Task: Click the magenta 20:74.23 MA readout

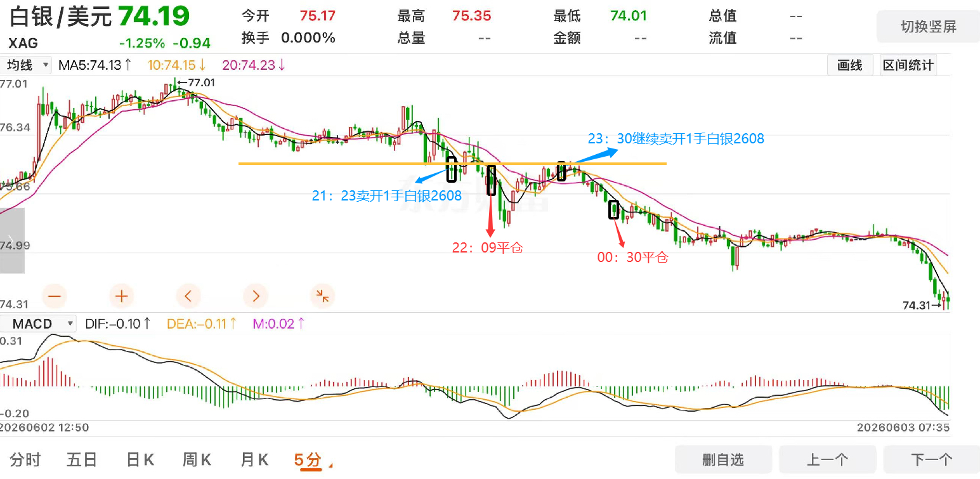Action: (x=254, y=65)
